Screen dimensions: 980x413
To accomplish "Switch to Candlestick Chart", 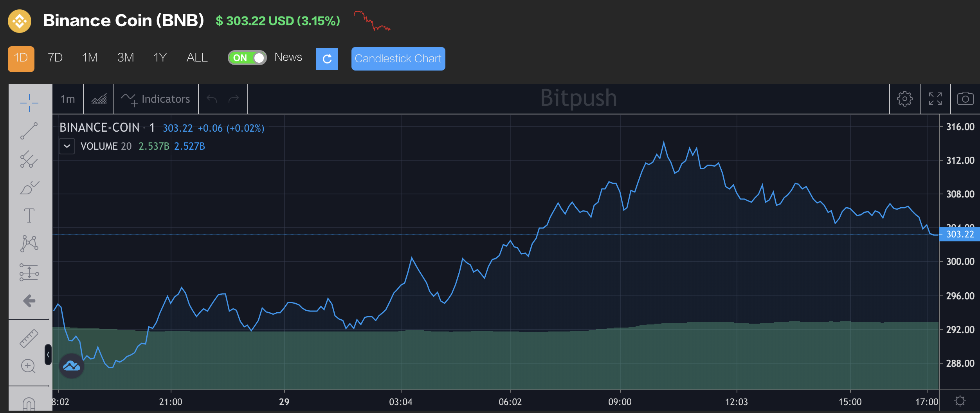I will (398, 59).
